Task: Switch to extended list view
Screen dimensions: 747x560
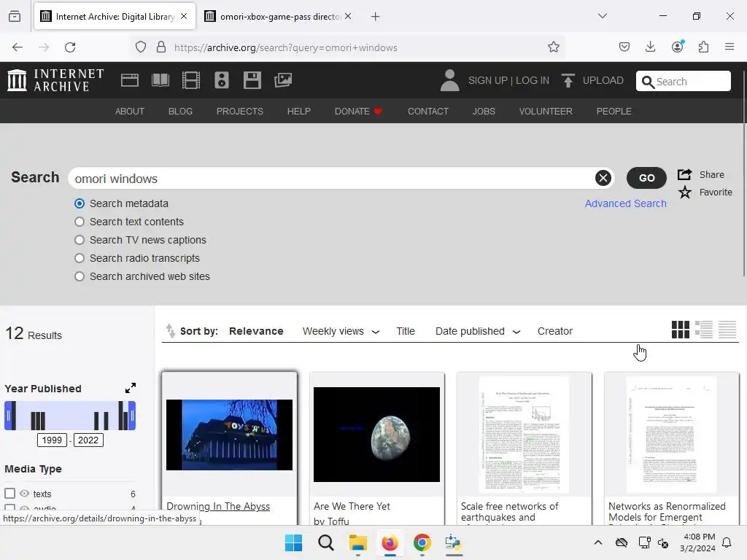Action: pyautogui.click(x=704, y=330)
